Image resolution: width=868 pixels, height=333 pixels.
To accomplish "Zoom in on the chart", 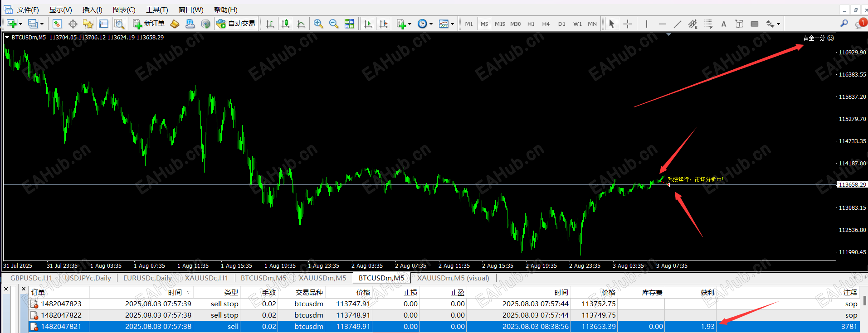I will tap(318, 24).
